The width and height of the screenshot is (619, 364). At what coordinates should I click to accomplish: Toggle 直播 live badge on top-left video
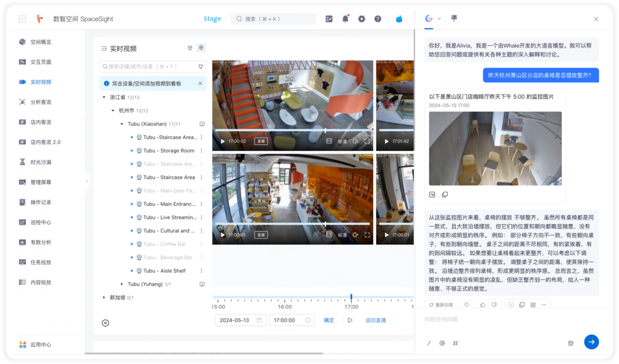pyautogui.click(x=261, y=142)
